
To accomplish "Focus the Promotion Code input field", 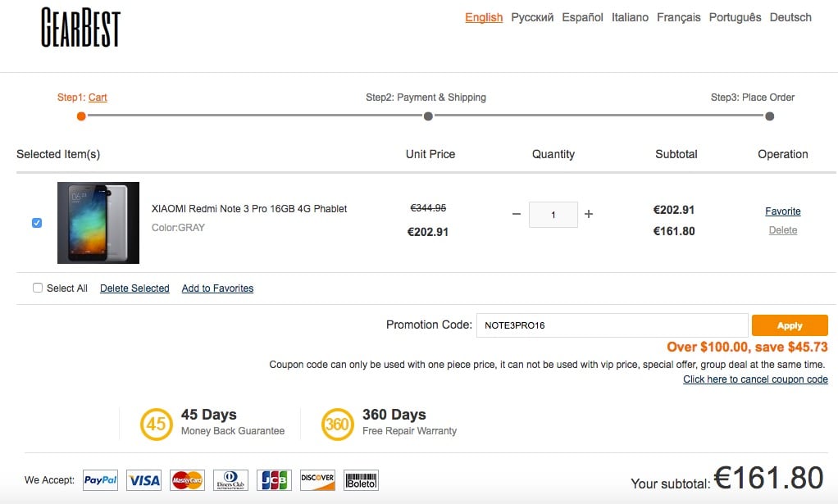I will coord(612,325).
